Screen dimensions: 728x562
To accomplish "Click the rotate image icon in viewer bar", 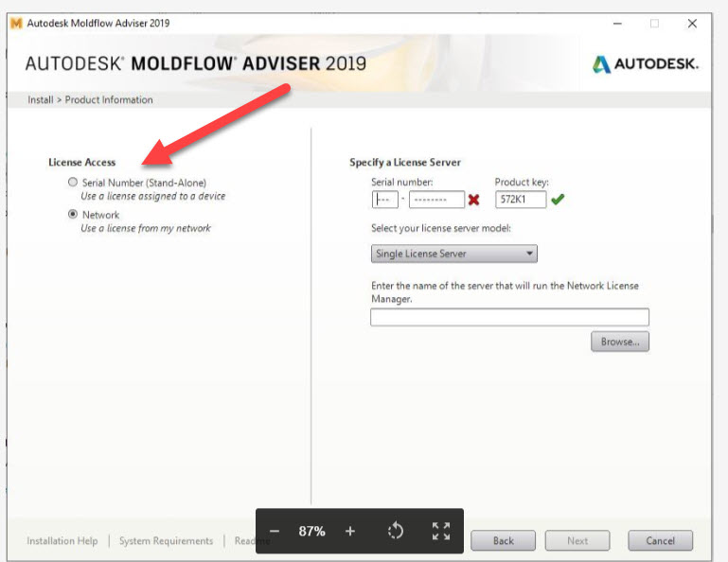I will point(396,531).
